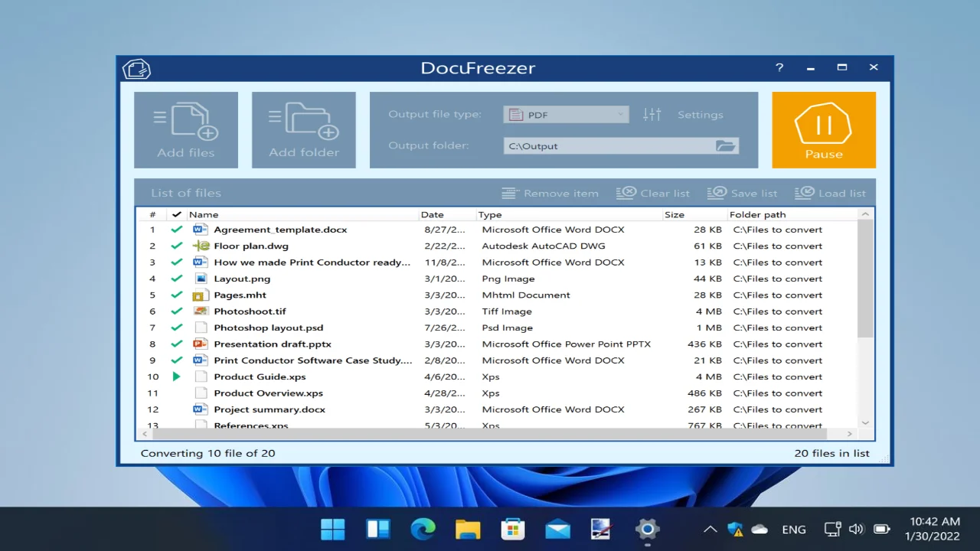Click Load list in the toolbar
This screenshot has width=980, height=551.
pyautogui.click(x=830, y=193)
